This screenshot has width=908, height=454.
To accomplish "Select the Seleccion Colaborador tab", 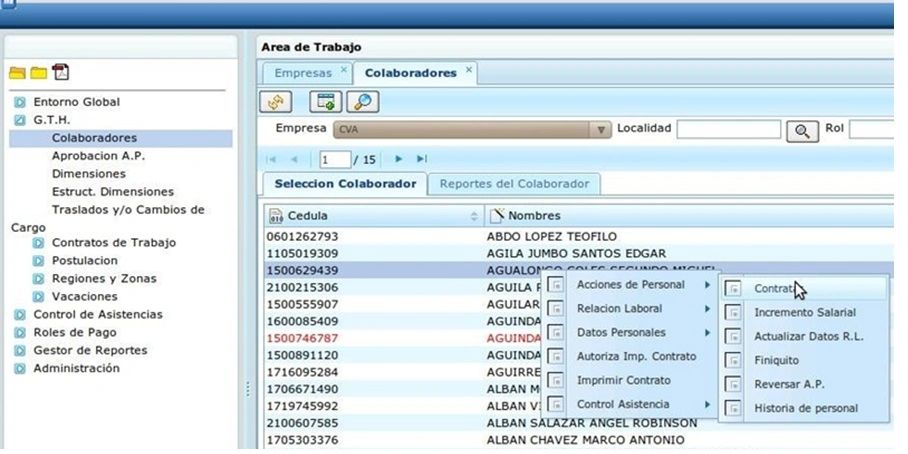I will coord(345,184).
